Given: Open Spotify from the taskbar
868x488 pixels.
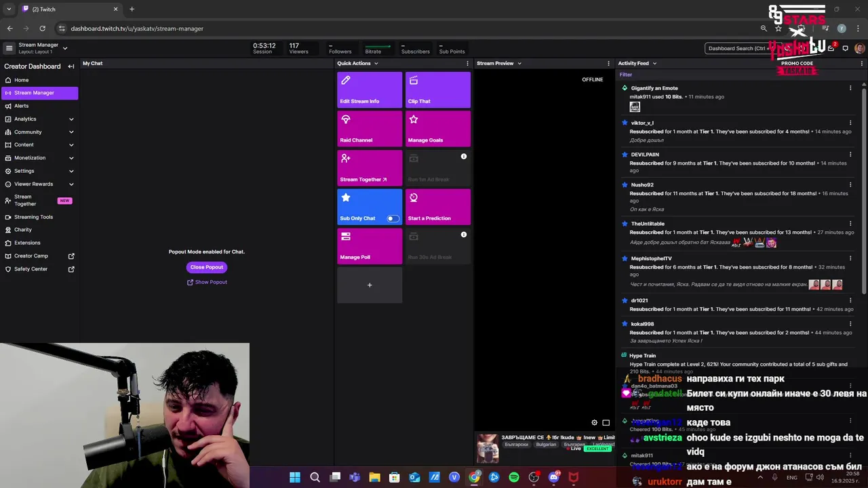Looking at the screenshot, I should (x=514, y=477).
